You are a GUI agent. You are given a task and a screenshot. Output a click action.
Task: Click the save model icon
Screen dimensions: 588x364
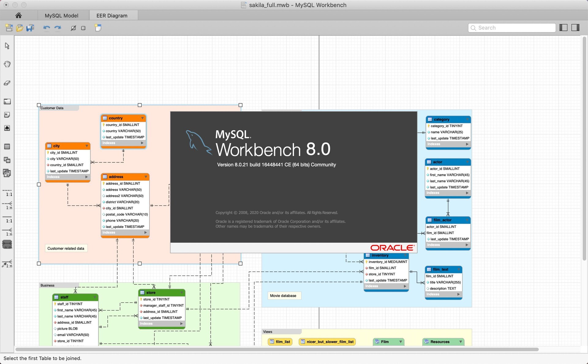[30, 28]
